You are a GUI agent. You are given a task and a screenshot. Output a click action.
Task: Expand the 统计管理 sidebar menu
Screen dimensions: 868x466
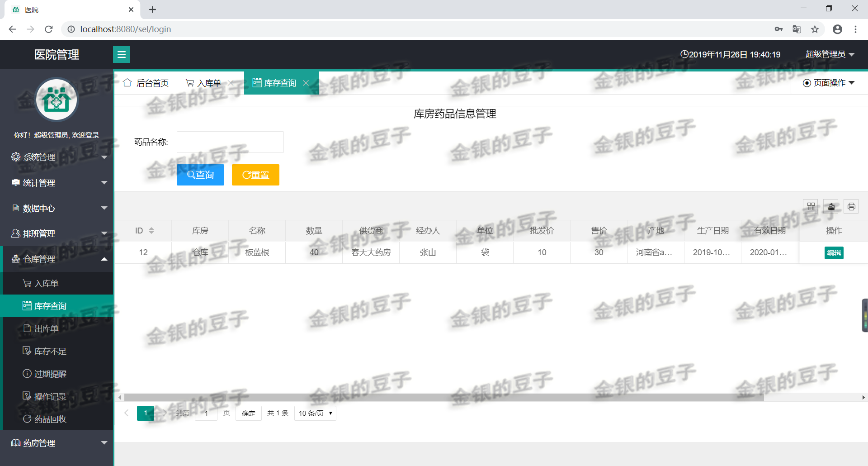pos(57,183)
